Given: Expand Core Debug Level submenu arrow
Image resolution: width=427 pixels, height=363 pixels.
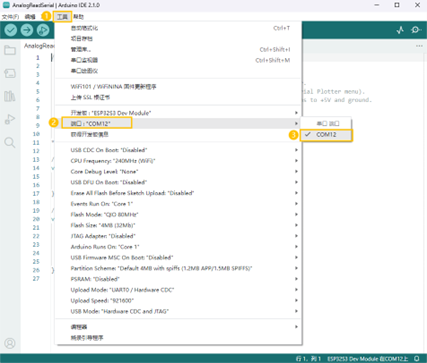Looking at the screenshot, I should pyautogui.click(x=296, y=172).
